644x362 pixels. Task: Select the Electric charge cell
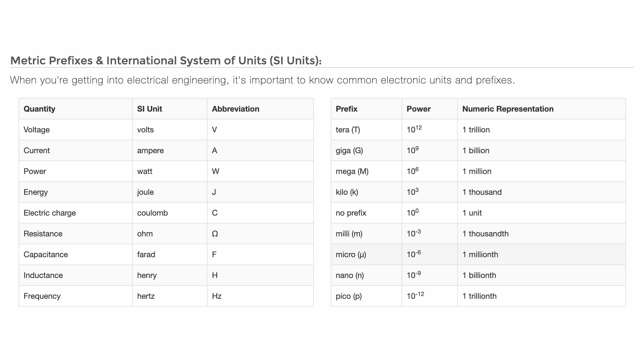[50, 213]
